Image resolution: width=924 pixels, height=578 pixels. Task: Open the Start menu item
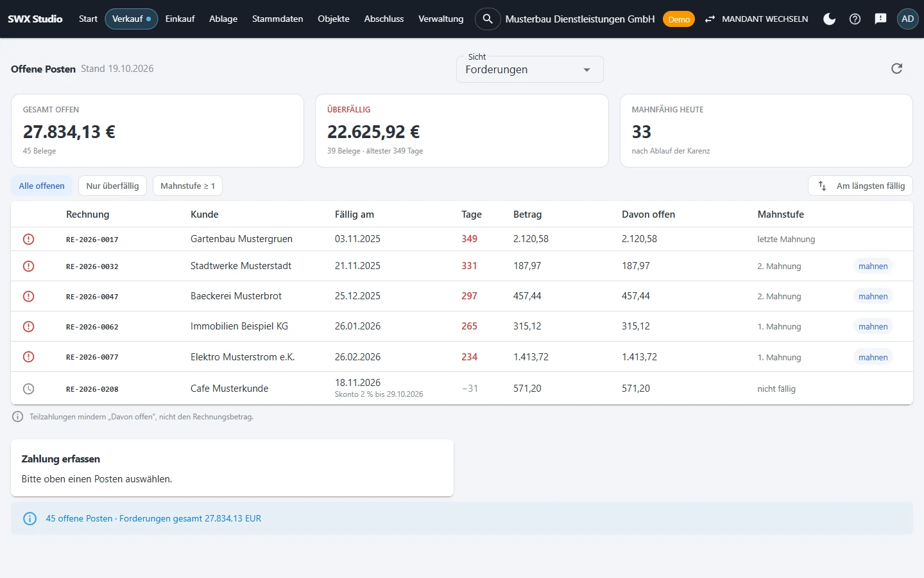coord(88,19)
